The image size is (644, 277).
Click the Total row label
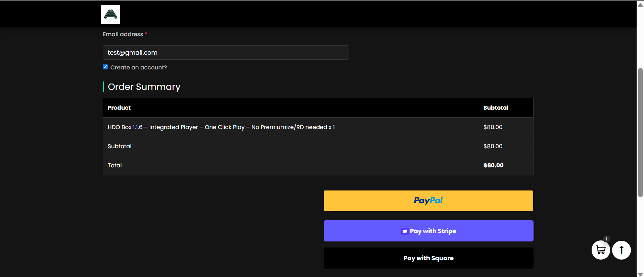tap(114, 165)
